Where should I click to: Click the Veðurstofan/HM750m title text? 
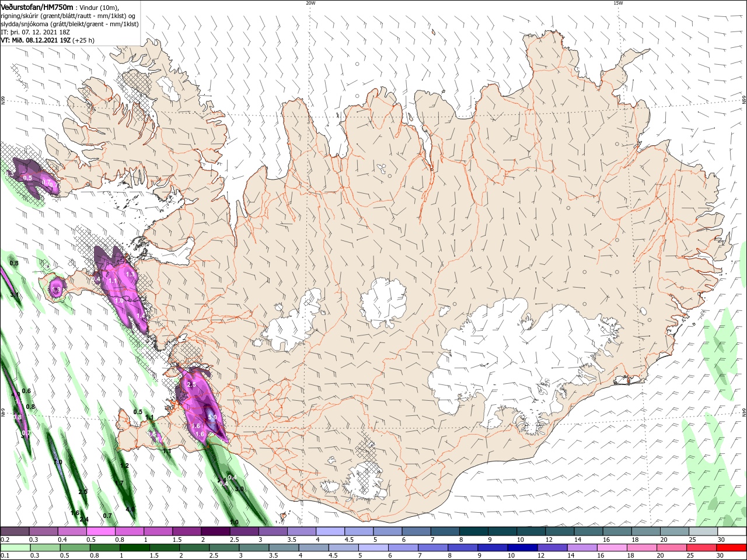[x=37, y=6]
